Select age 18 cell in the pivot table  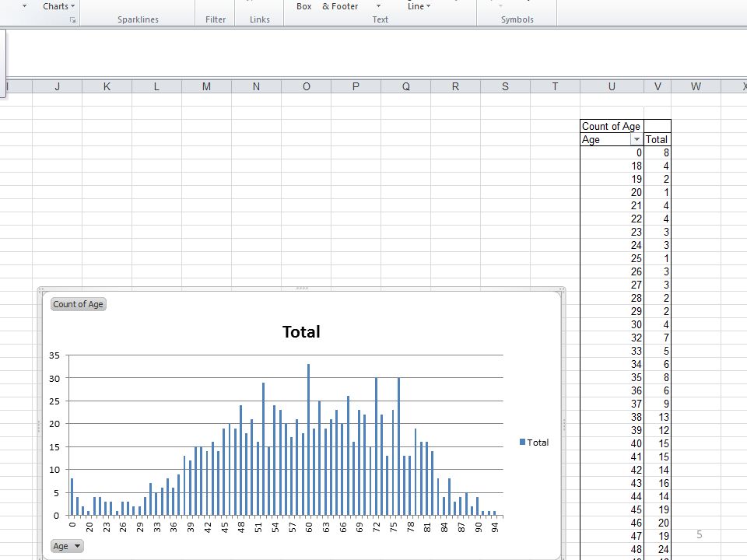click(612, 166)
